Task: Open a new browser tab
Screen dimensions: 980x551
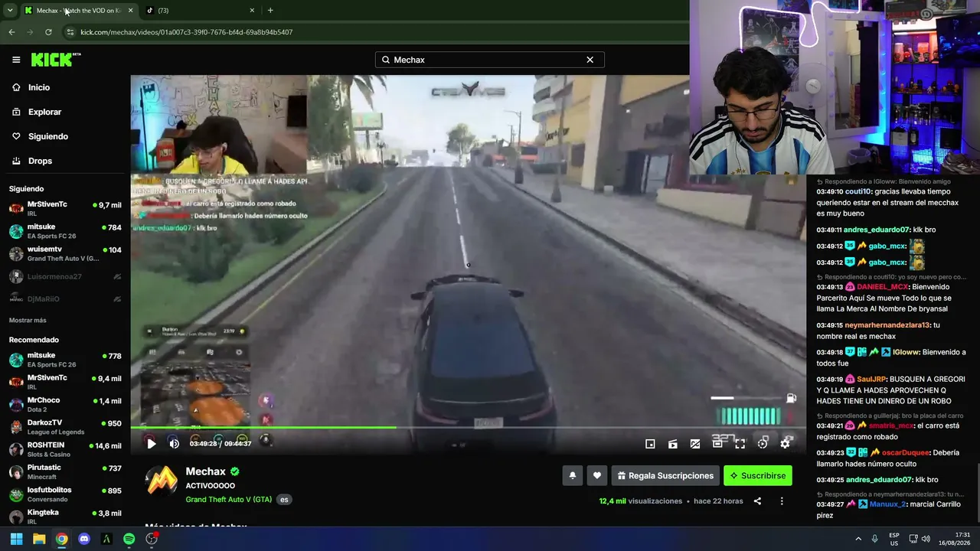Action: click(270, 10)
